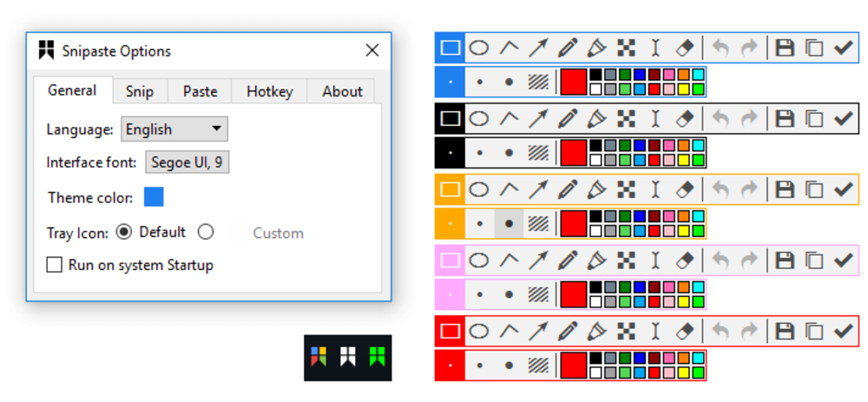
Task: Open the About tab
Action: pyautogui.click(x=342, y=91)
